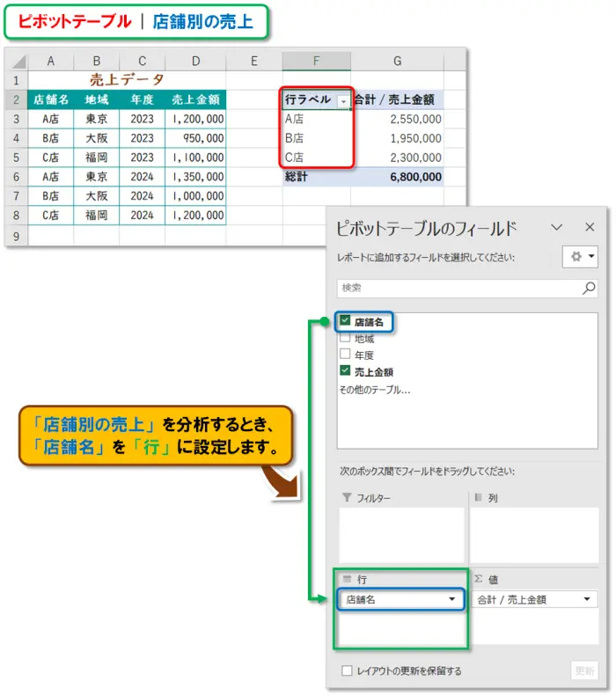Click the search magnifier icon
616x696 pixels.
[x=589, y=288]
